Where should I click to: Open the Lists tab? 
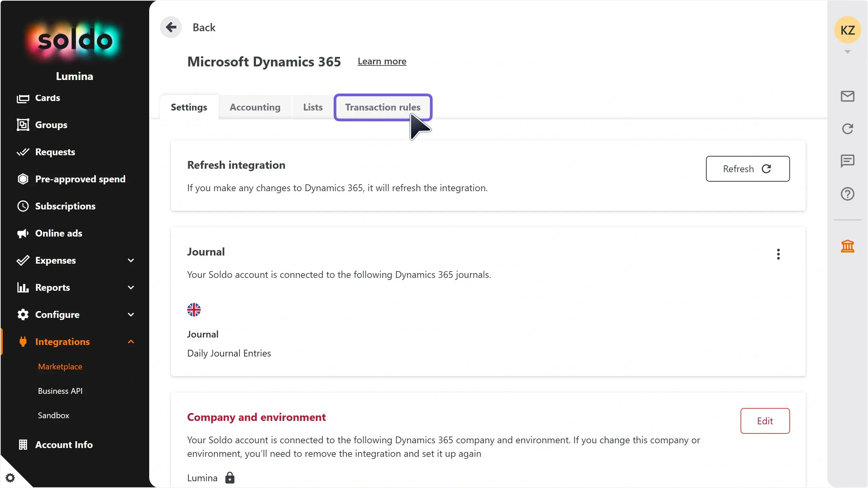tap(313, 107)
